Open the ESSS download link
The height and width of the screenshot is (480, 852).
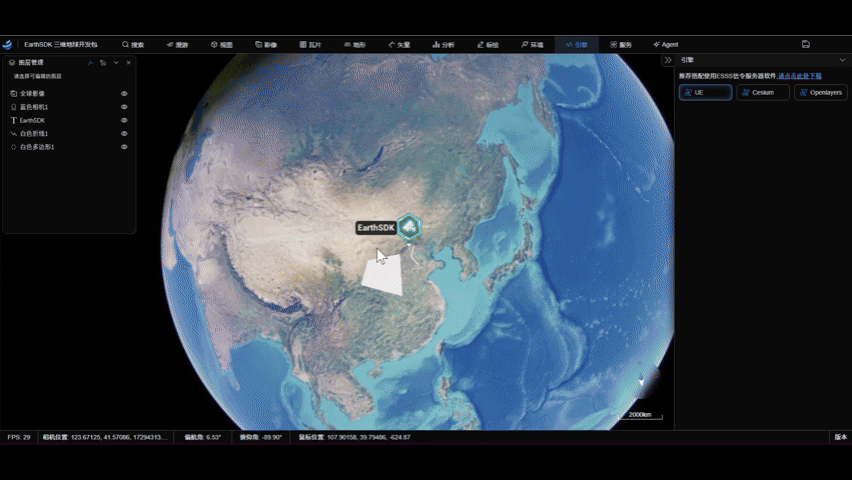click(x=800, y=76)
